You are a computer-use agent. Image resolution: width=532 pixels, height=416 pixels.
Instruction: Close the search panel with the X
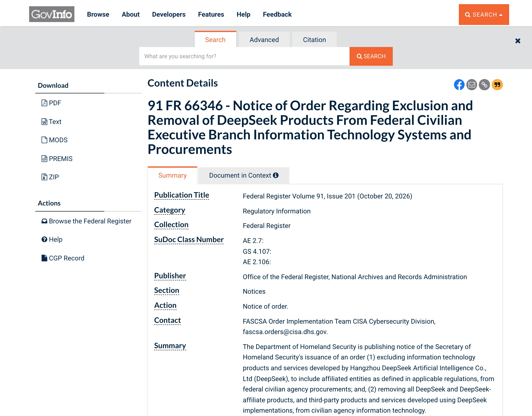tap(518, 41)
